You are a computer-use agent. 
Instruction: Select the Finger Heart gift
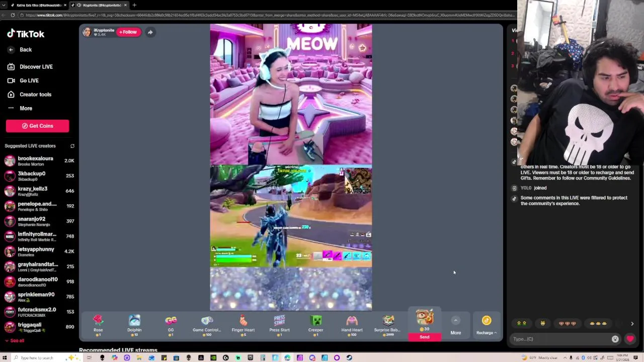[x=243, y=325]
